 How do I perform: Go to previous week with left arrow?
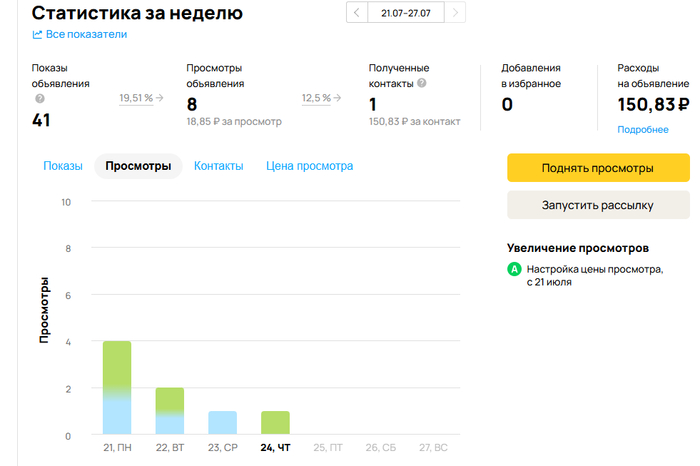click(x=357, y=13)
